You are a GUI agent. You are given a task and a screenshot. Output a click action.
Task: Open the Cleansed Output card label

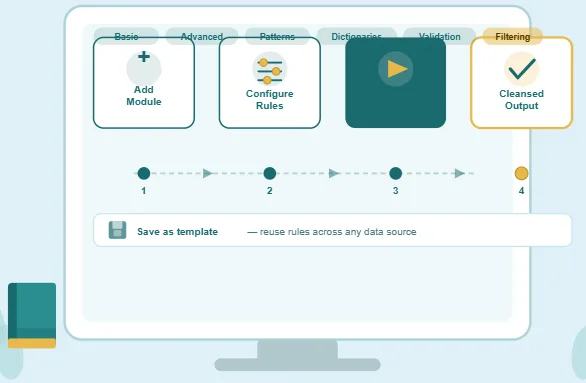coord(521,100)
